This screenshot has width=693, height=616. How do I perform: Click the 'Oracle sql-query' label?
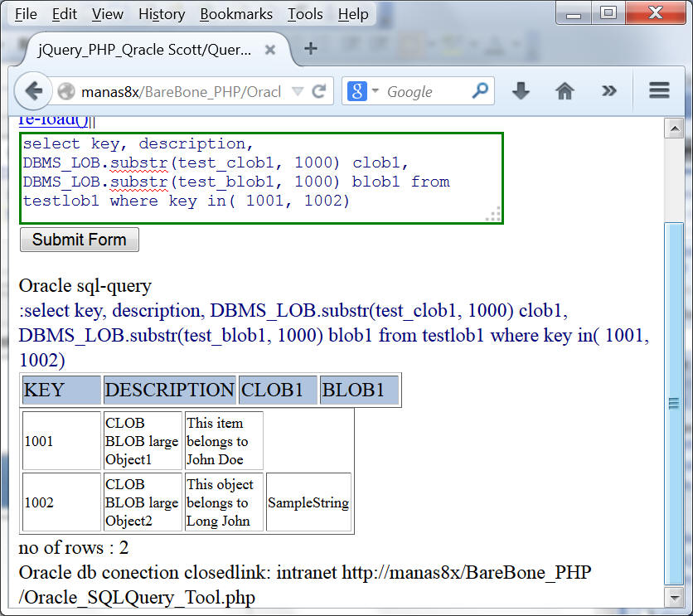coord(85,286)
